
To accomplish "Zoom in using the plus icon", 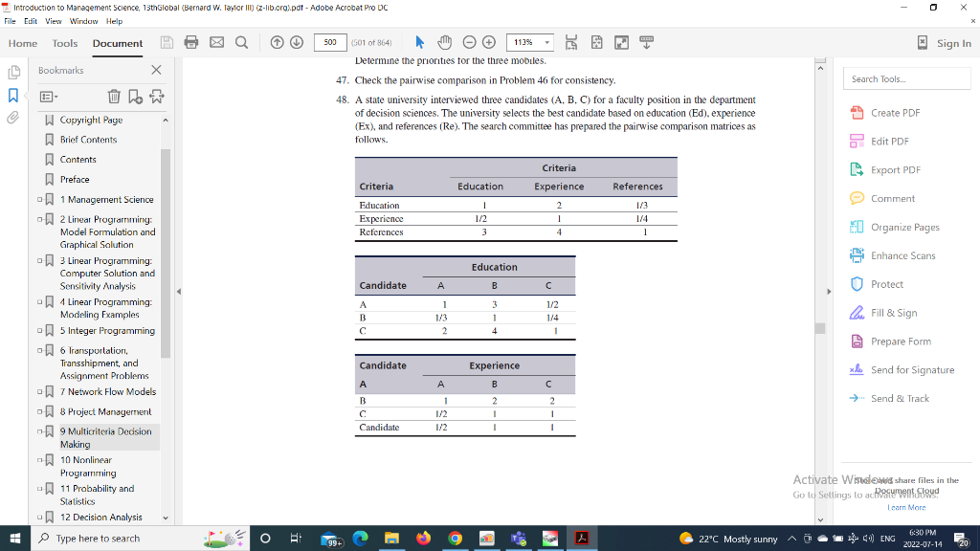I will tap(490, 42).
